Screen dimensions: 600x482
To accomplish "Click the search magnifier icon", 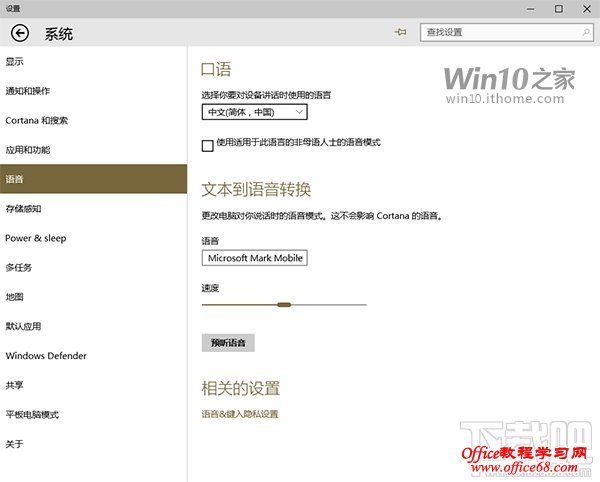I will [x=586, y=32].
